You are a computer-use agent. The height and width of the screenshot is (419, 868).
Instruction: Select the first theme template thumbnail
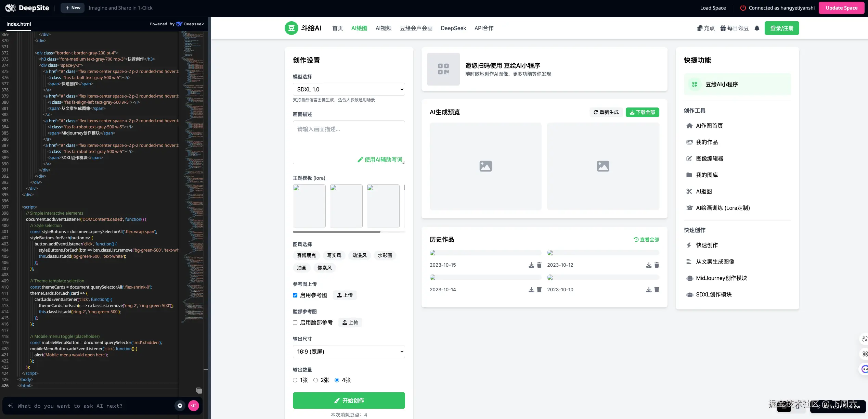point(309,206)
